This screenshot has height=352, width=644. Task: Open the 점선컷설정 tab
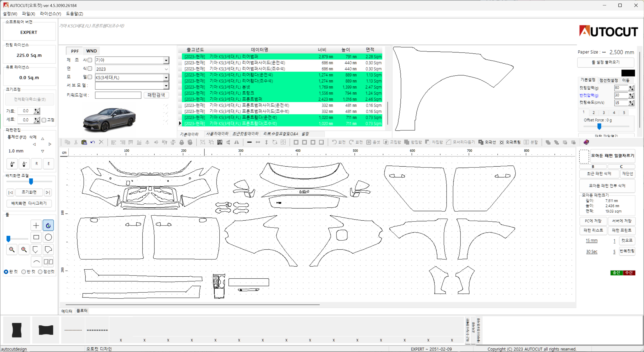(608, 80)
